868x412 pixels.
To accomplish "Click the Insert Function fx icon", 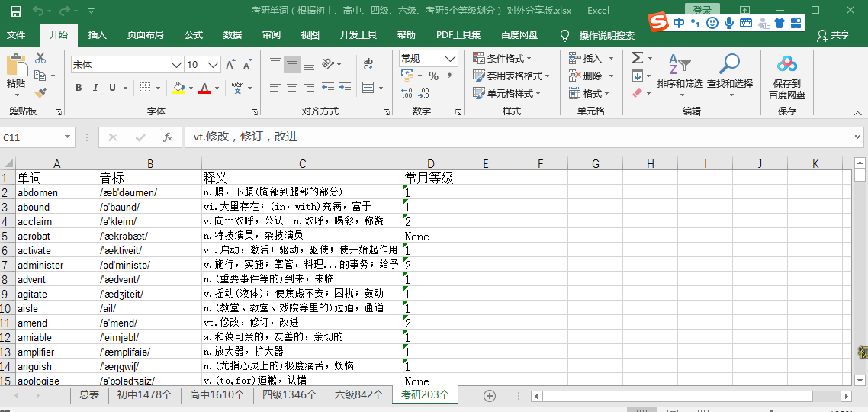I will tap(168, 137).
